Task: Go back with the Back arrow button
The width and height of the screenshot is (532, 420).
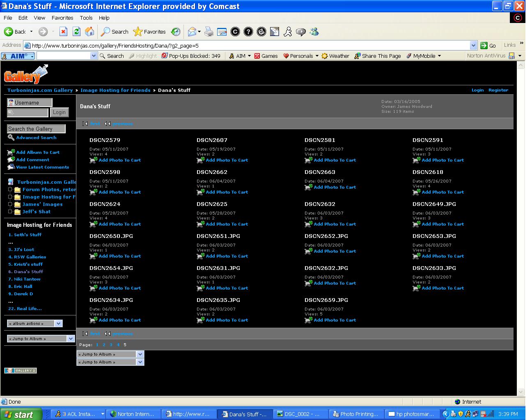Action: coord(15,32)
